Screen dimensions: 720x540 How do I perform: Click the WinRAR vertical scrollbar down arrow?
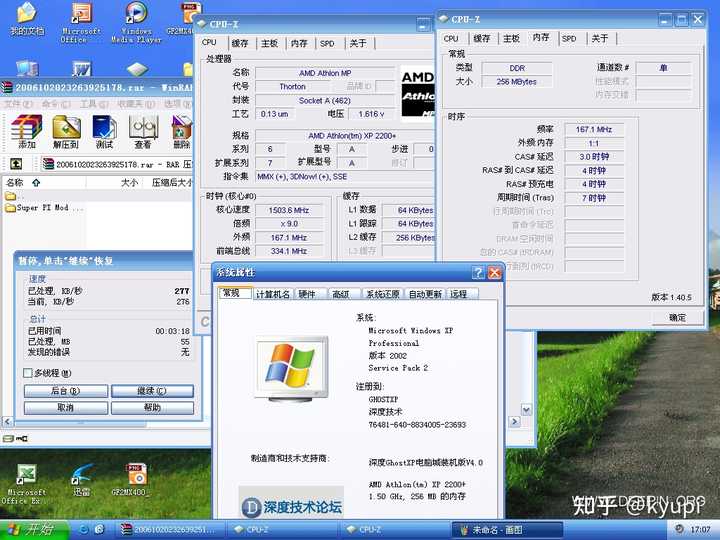pos(526,410)
